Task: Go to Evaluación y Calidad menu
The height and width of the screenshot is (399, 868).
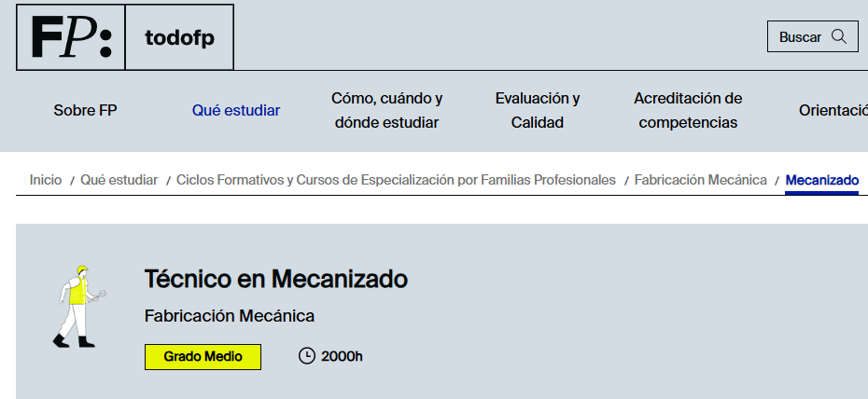Action: click(x=538, y=110)
